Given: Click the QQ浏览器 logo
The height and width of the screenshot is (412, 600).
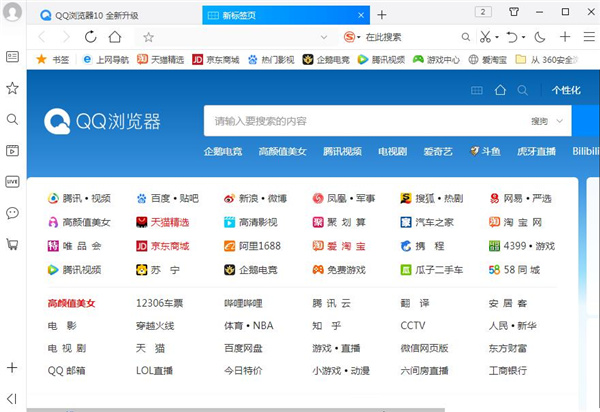Looking at the screenshot, I should point(102,121).
